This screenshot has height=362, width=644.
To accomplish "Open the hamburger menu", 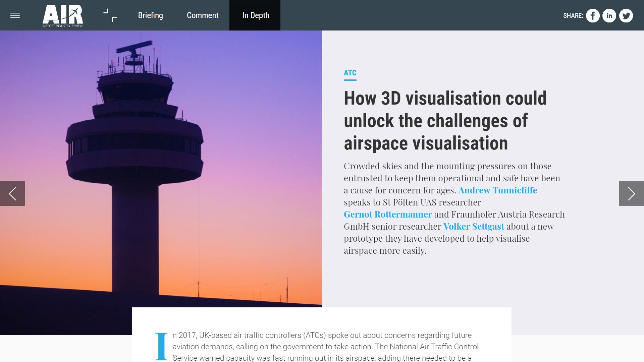I will (x=15, y=15).
